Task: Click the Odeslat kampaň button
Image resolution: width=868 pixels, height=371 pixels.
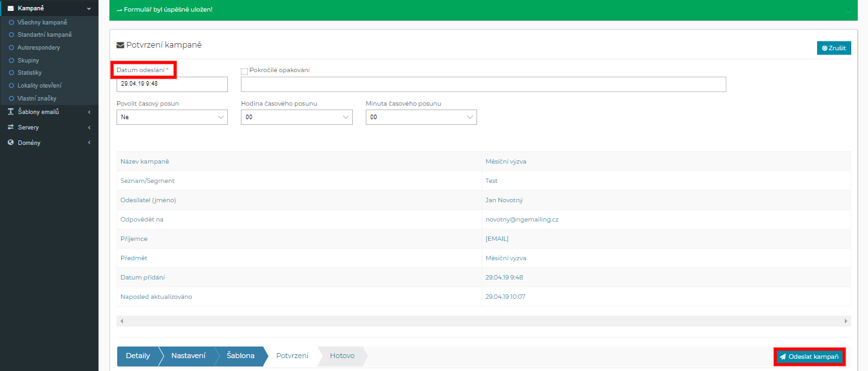Action: point(809,356)
